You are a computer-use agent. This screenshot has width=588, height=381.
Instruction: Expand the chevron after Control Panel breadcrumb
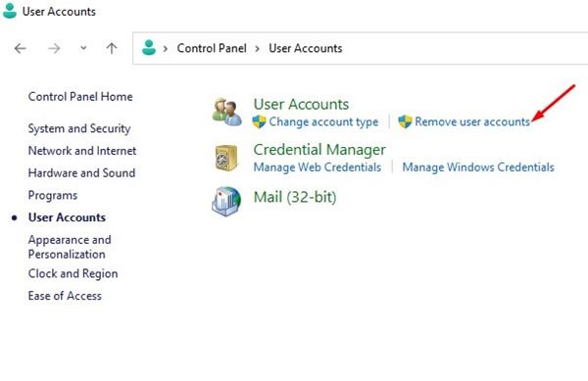[257, 48]
